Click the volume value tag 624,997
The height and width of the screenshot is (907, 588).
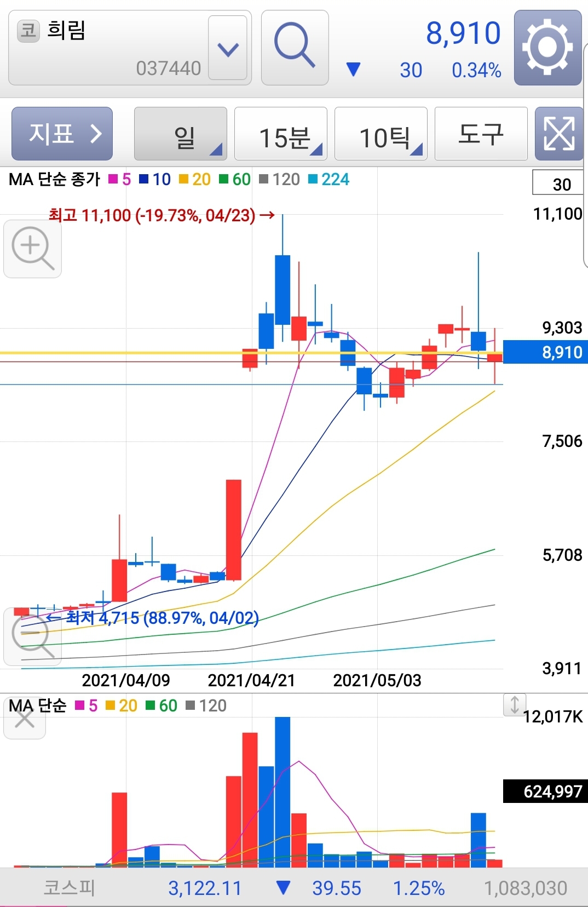[x=545, y=791]
